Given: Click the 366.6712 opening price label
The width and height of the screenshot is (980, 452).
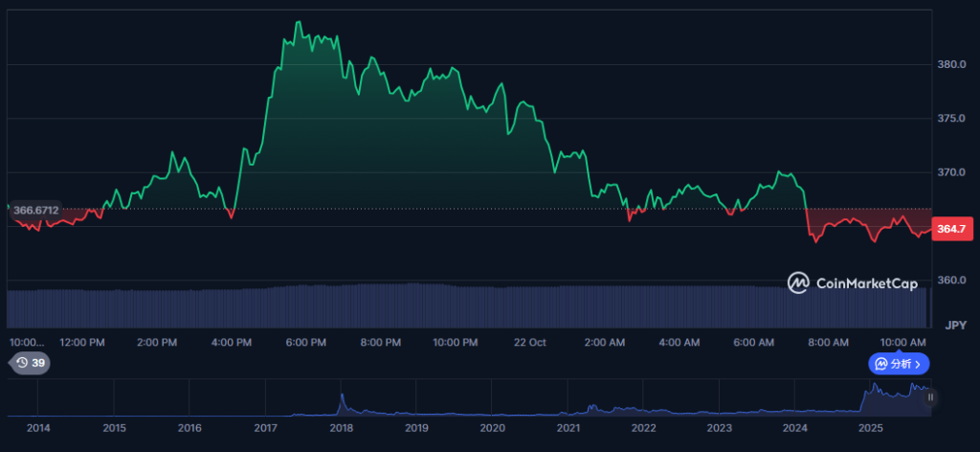Looking at the screenshot, I should (35, 210).
